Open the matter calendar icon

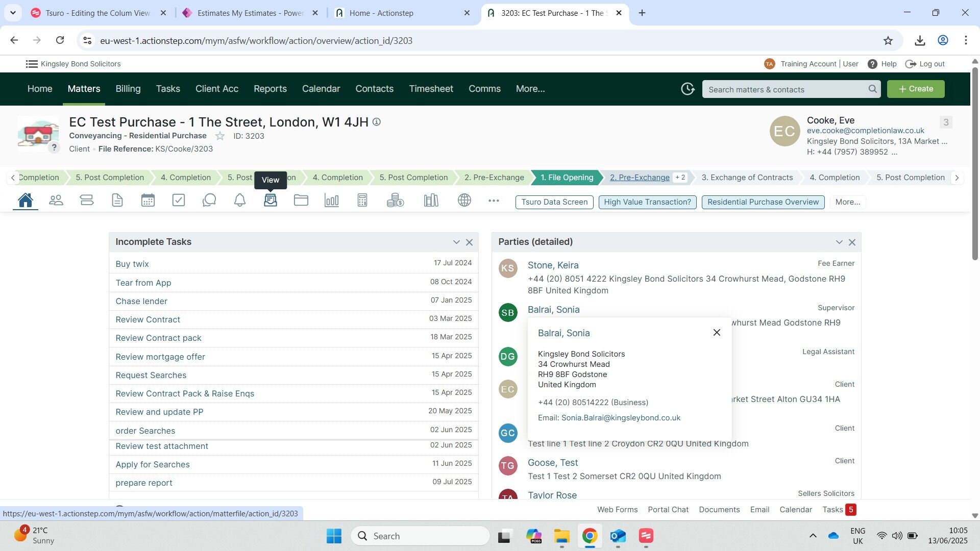tap(148, 201)
